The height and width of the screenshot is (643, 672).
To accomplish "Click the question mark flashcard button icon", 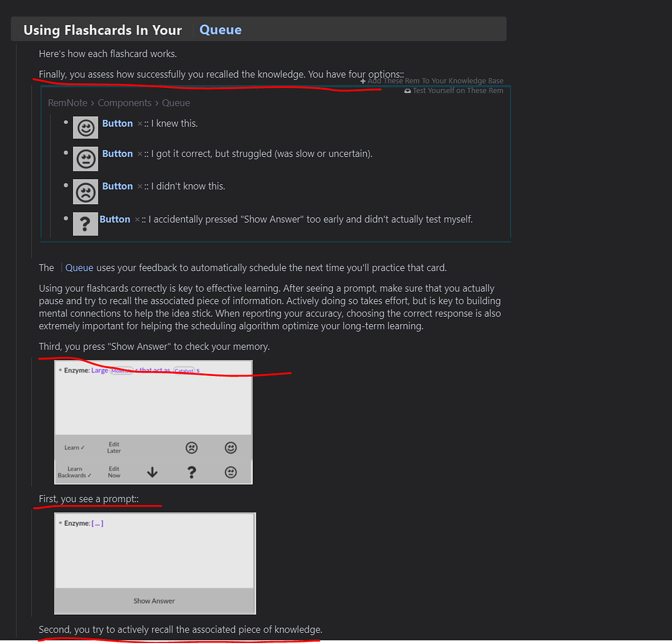I will (85, 223).
